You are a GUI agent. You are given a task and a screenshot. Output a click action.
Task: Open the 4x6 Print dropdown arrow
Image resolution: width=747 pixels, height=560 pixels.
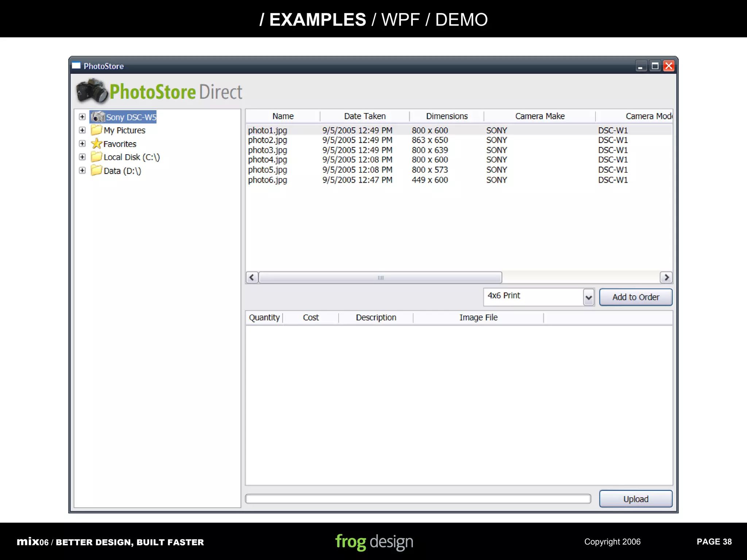click(588, 297)
